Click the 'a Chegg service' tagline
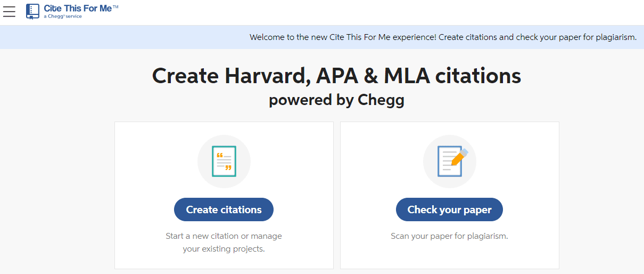644x274 pixels. (63, 17)
